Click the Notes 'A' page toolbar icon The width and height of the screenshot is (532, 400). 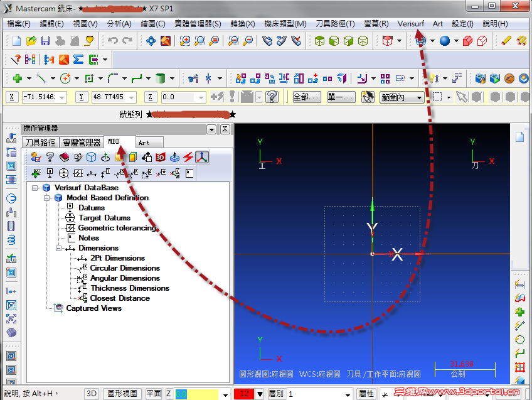tap(189, 173)
